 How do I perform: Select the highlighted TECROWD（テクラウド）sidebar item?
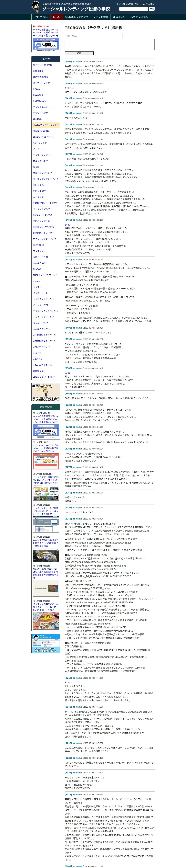(x=46, y=125)
